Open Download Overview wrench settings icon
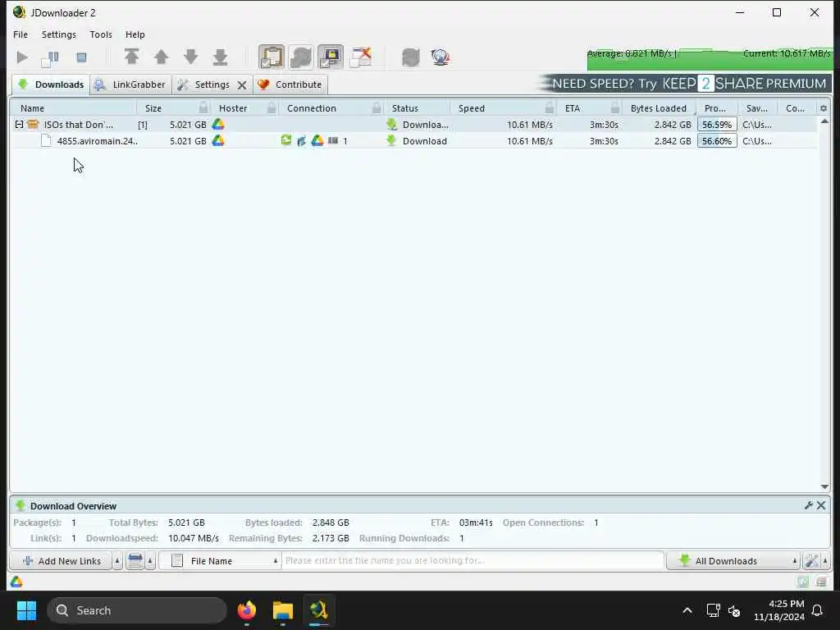This screenshot has width=840, height=630. pos(809,505)
